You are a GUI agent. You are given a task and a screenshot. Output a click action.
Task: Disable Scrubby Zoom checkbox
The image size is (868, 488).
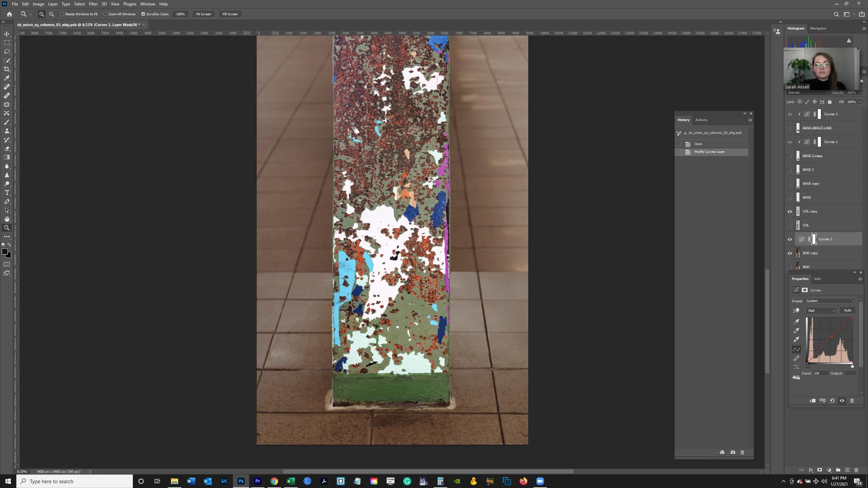[143, 14]
